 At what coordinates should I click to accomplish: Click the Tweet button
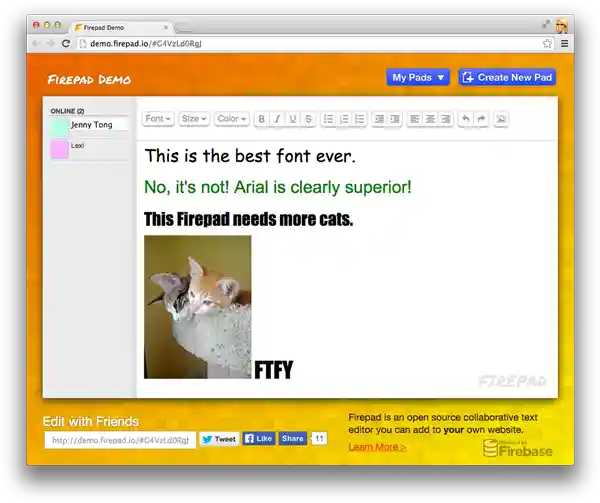(x=219, y=439)
